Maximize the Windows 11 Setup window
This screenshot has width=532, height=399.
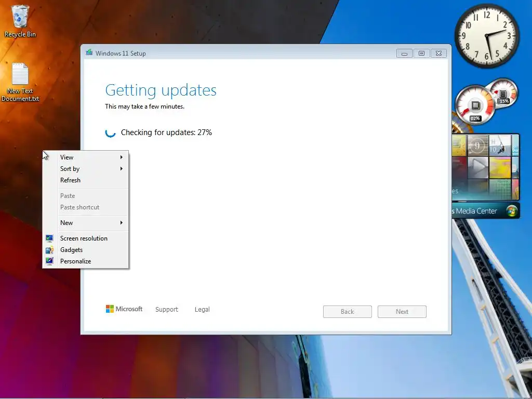[x=421, y=54]
